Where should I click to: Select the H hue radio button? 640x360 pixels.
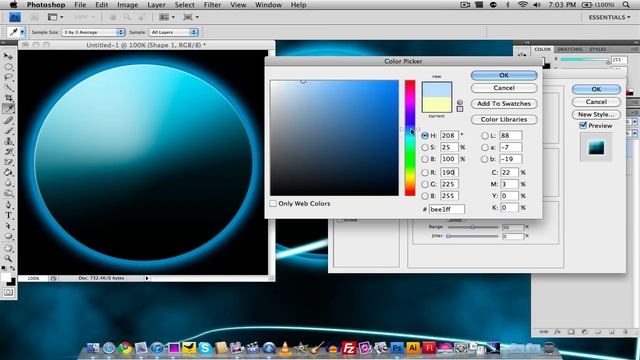pos(425,136)
